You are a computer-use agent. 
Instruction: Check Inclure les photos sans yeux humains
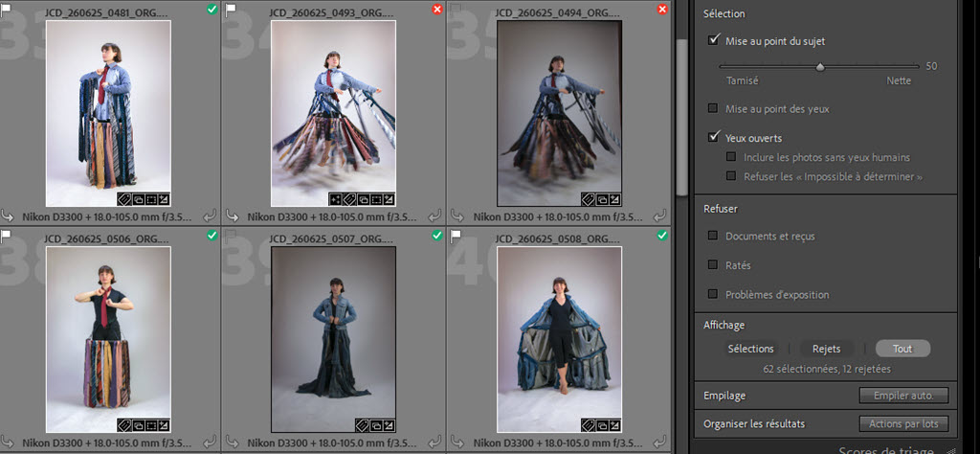[730, 158]
